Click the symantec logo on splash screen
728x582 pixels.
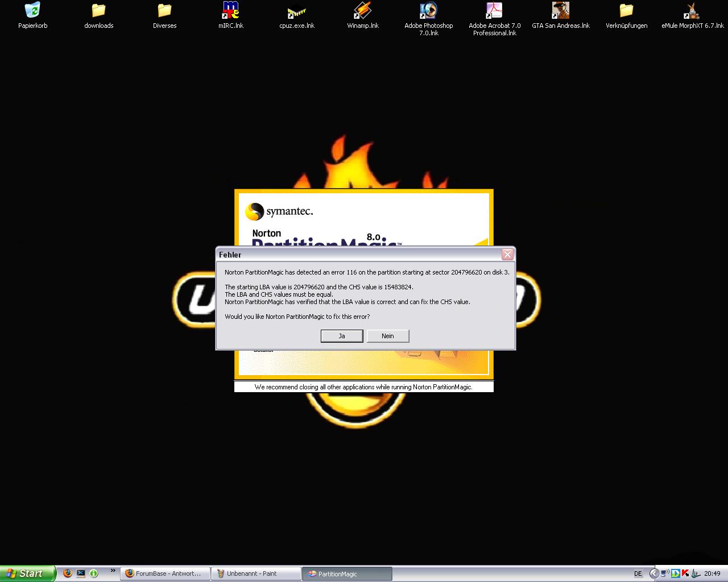[279, 211]
